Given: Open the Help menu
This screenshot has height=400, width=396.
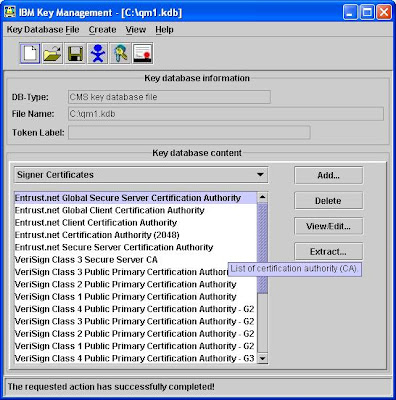Looking at the screenshot, I should 164,30.
